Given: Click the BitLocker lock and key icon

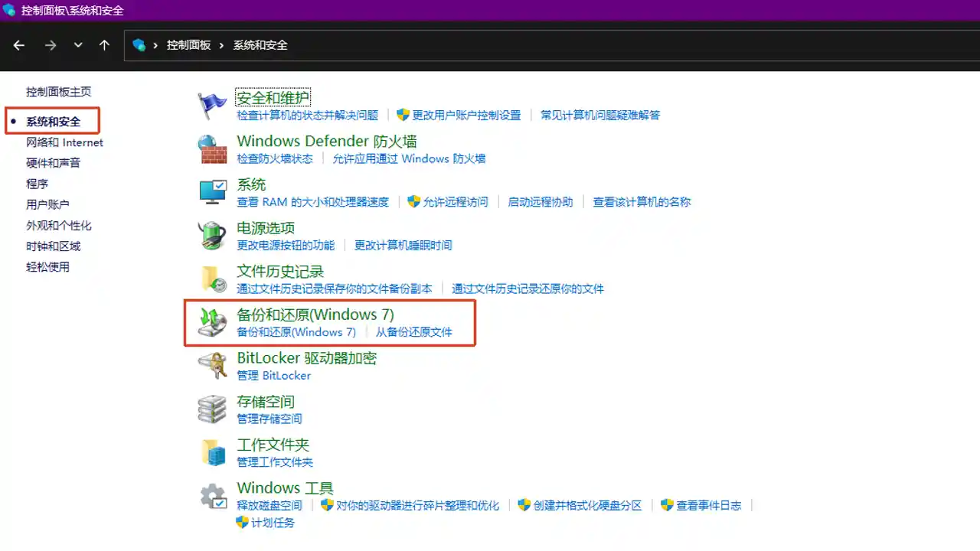Looking at the screenshot, I should 212,366.
